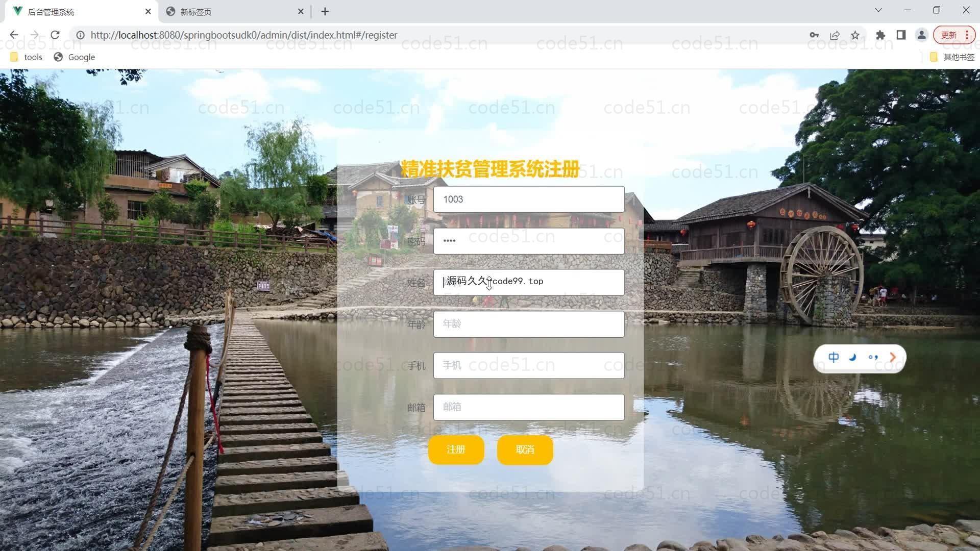
Task: Click the 取消 cancel button
Action: click(525, 449)
